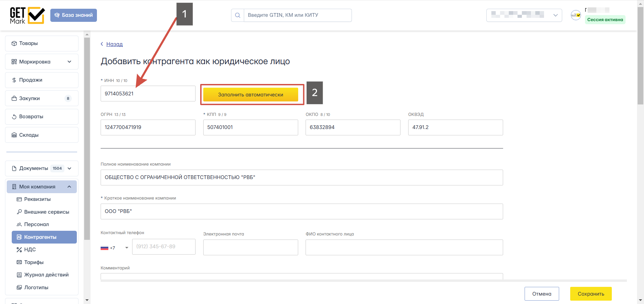The image size is (644, 304).
Task: Click the Реквизиты card icon
Action: point(19,199)
